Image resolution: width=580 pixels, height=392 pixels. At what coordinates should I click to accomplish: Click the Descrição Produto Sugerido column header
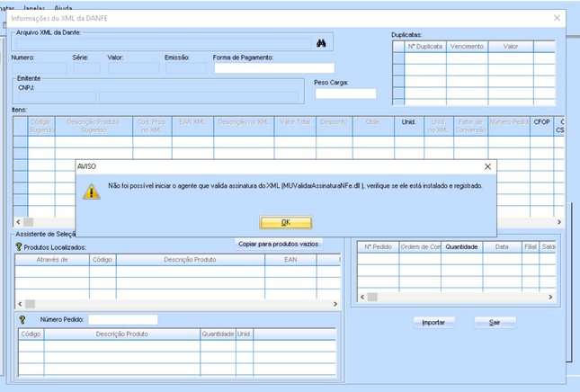(94, 126)
